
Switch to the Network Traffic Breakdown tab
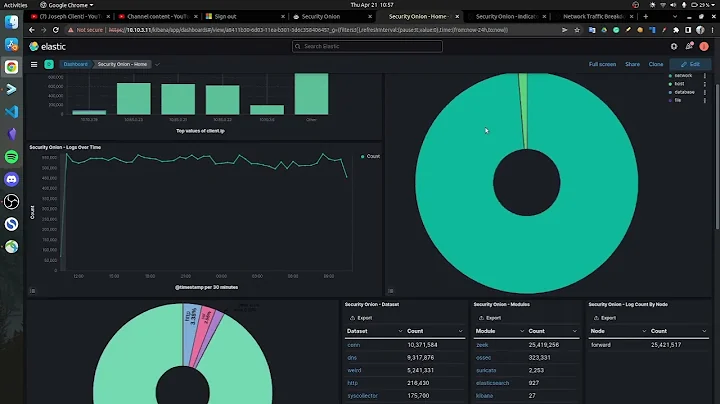pyautogui.click(x=593, y=17)
